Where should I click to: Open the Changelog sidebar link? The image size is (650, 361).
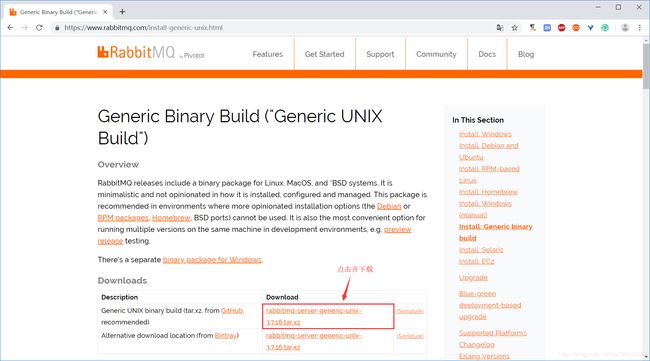pos(476,344)
